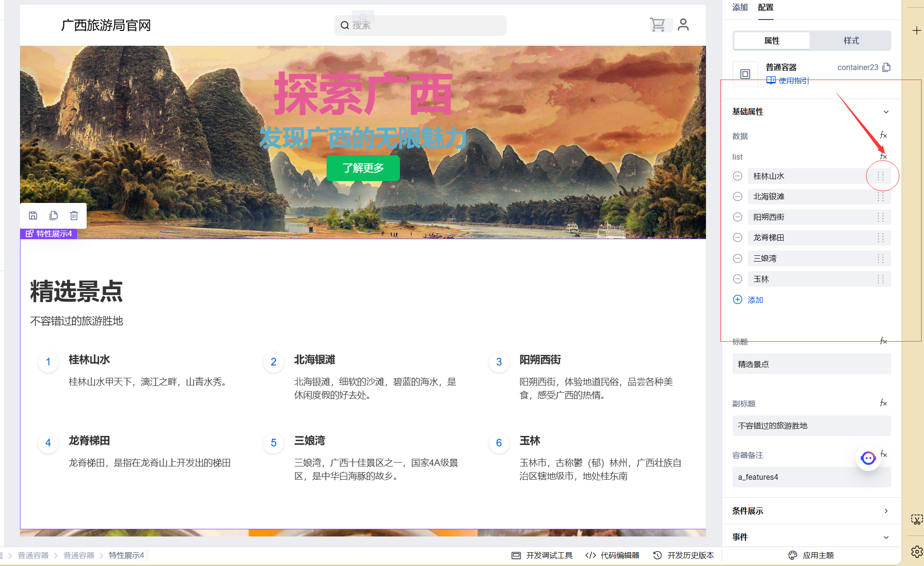Click the duplicate icon on component toolbar
The height and width of the screenshot is (566, 924).
tap(53, 216)
